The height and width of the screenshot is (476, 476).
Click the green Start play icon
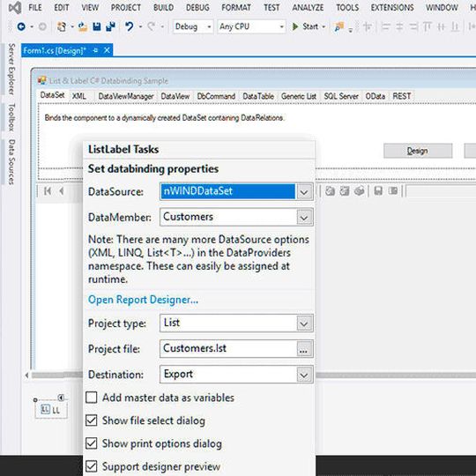294,26
